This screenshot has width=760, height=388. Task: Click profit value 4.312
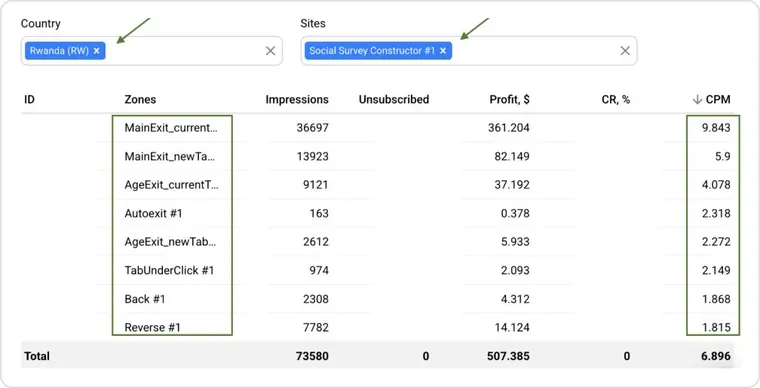click(x=515, y=299)
